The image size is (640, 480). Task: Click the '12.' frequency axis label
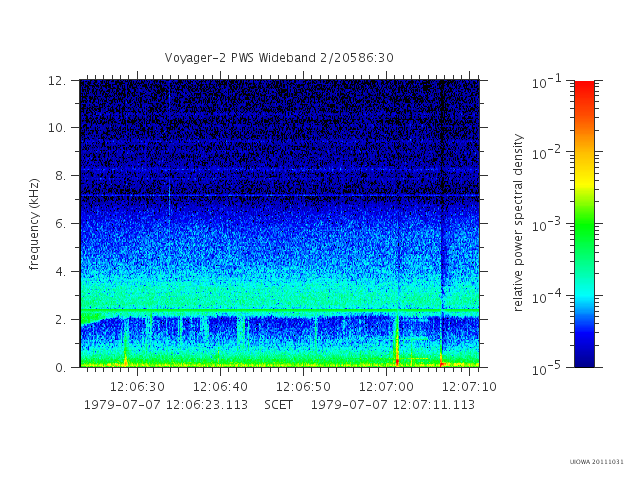coord(57,80)
